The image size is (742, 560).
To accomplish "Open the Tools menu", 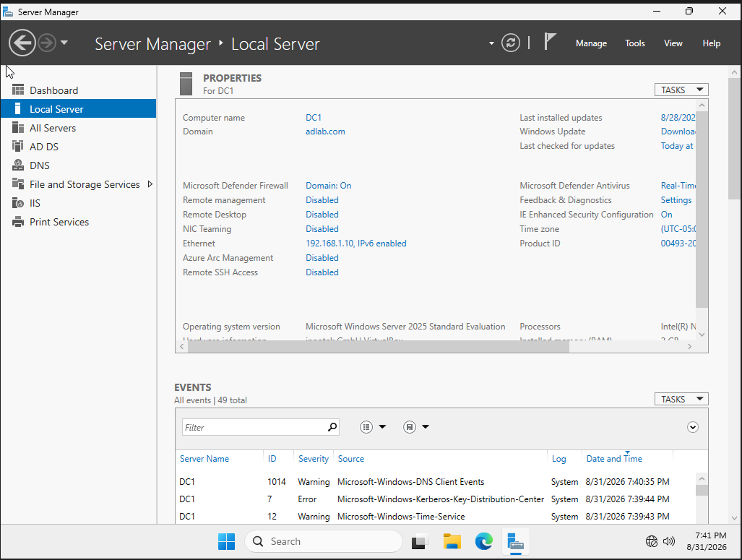I will (634, 43).
